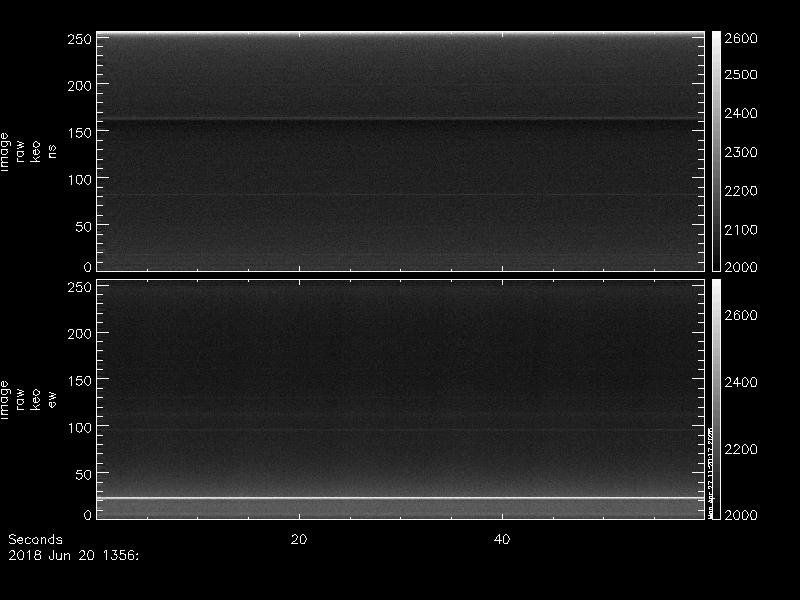
Task: Select the 2400 value on lower colorbar
Action: (741, 382)
